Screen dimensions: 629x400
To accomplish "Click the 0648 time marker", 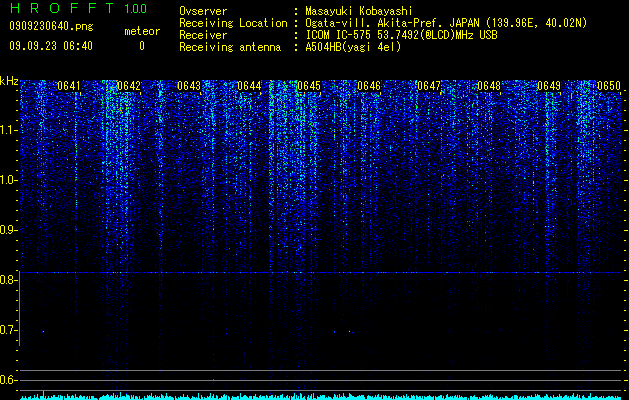I will coord(489,86).
